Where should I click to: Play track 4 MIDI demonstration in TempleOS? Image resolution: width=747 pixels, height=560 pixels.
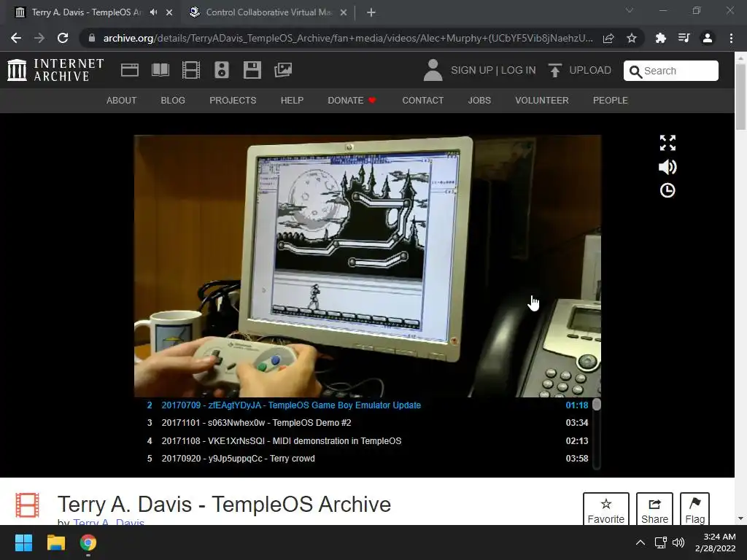point(368,441)
